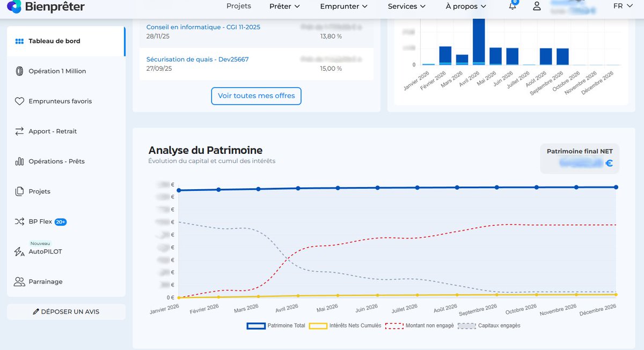Click the Opérations - Prêts bar chart icon
The image size is (644, 350).
(20, 161)
